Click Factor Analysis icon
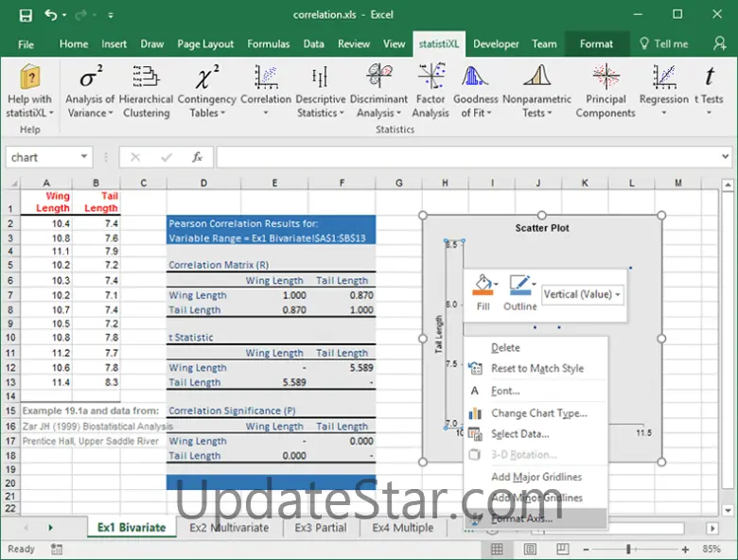 (431, 76)
